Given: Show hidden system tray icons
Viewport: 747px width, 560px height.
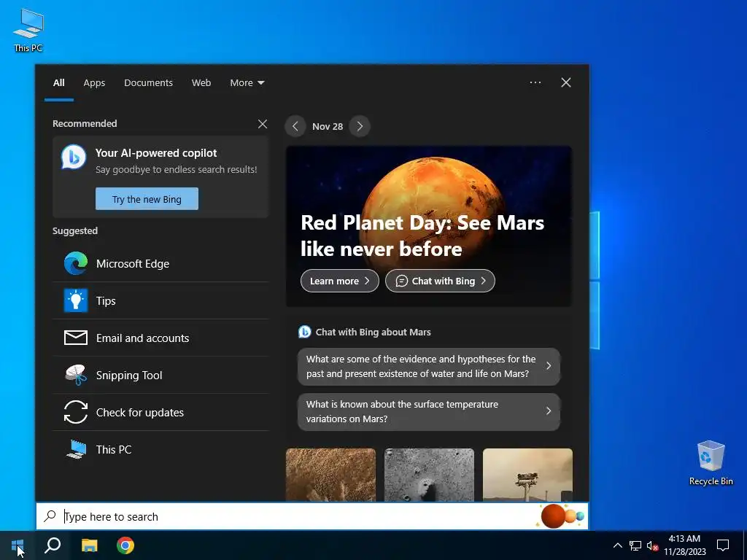Looking at the screenshot, I should coord(617,545).
